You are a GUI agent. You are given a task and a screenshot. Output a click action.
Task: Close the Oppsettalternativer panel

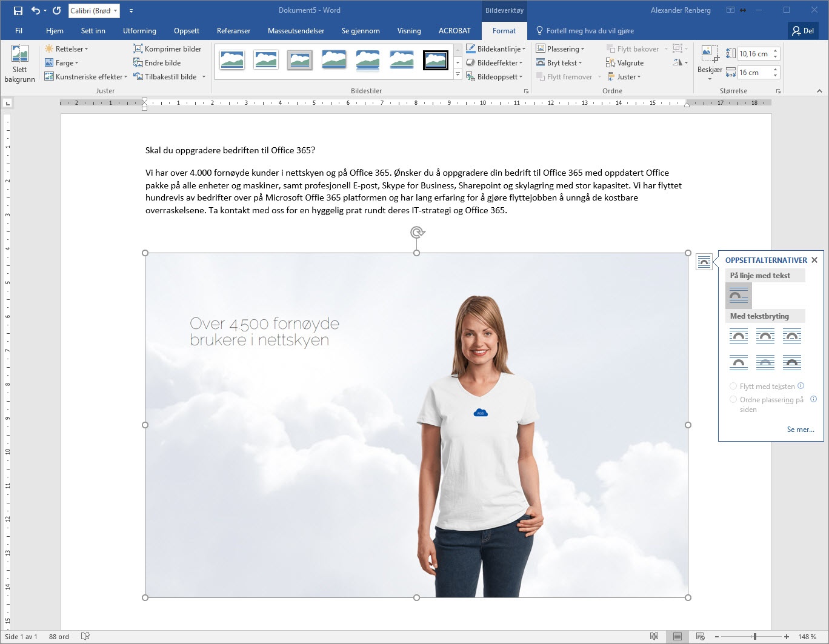click(814, 260)
